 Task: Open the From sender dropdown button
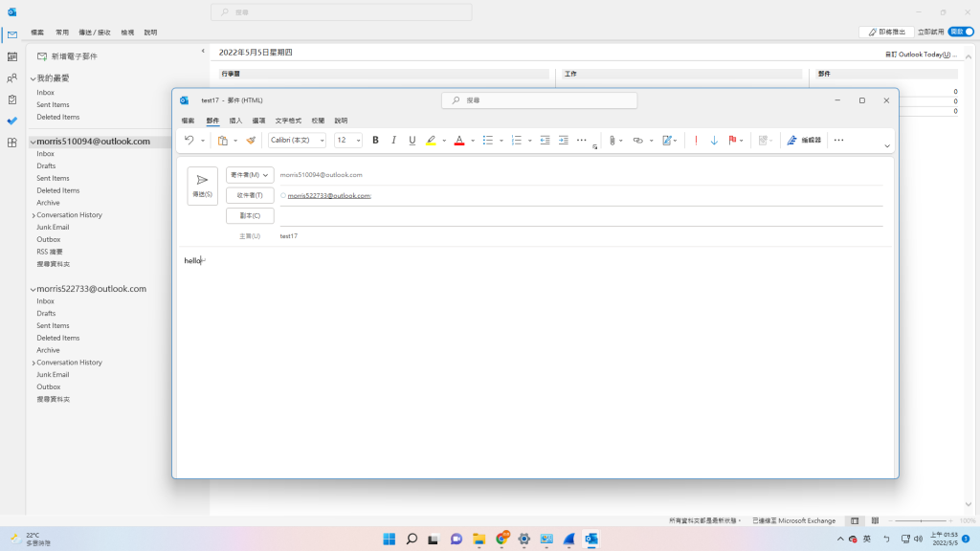coord(250,175)
